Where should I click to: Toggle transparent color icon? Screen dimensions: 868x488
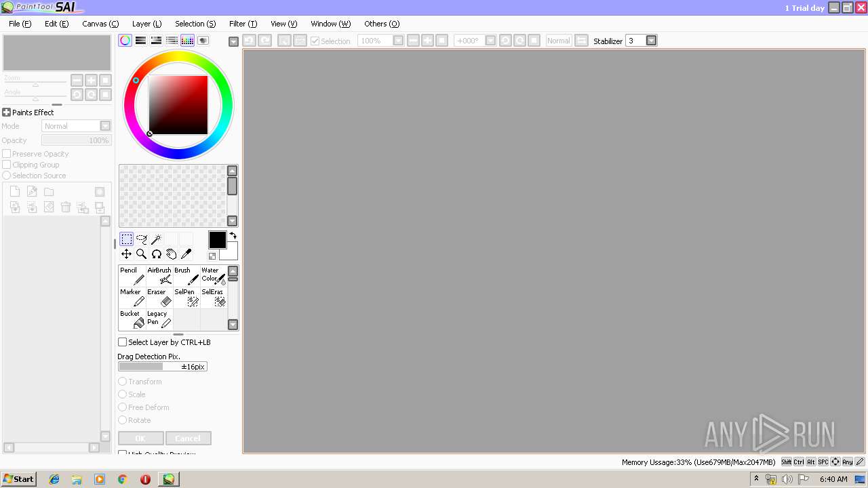click(212, 256)
